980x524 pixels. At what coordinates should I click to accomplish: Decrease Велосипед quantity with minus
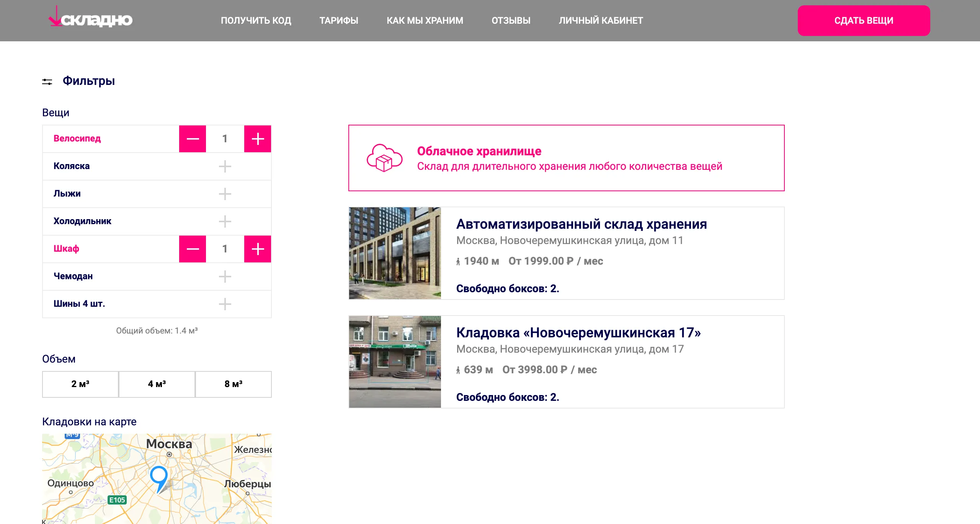click(193, 139)
